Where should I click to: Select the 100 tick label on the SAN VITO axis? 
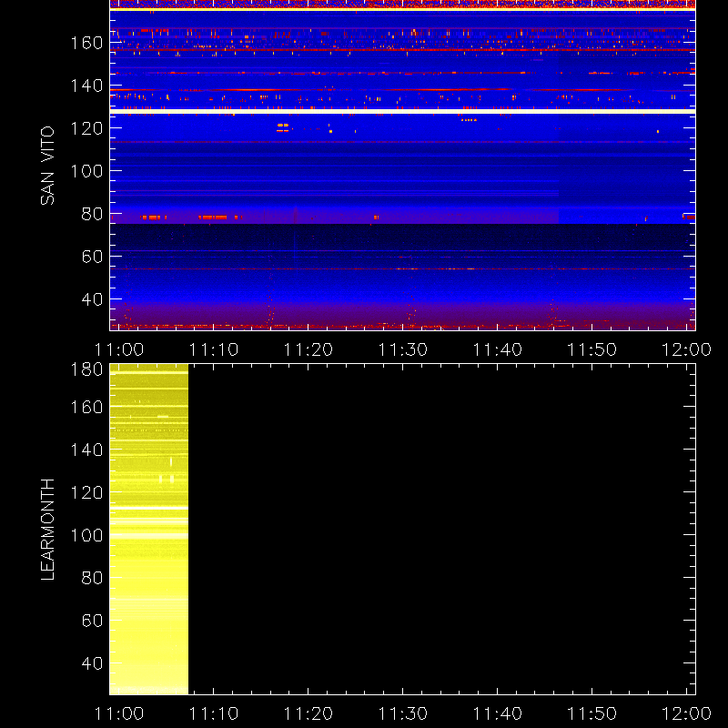(86, 171)
